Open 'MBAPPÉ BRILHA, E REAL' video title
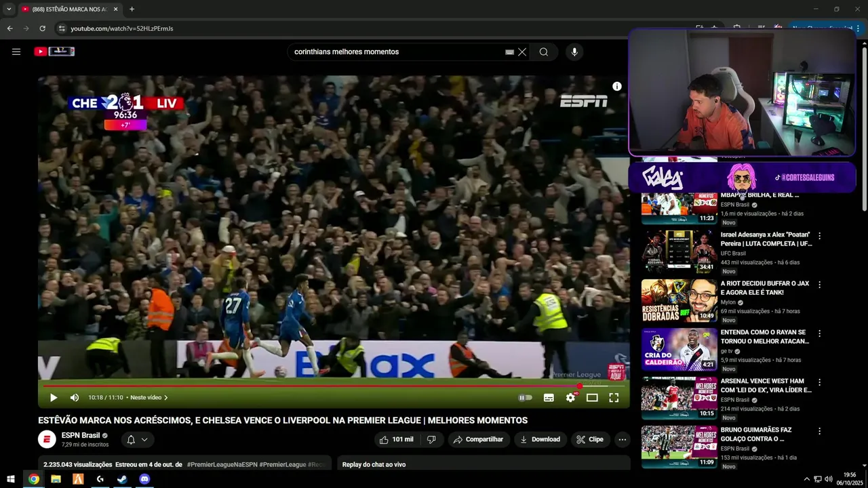This screenshot has width=868, height=488. pyautogui.click(x=759, y=195)
